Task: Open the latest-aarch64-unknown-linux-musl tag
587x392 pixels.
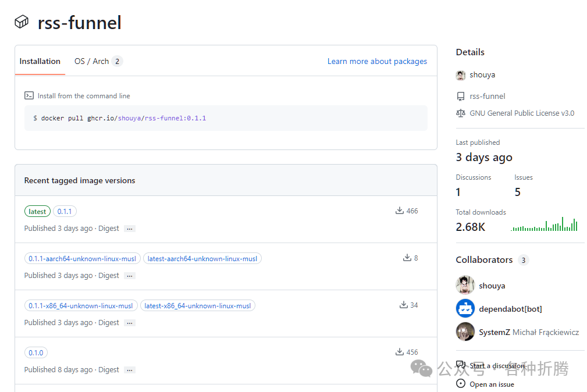Action: (202, 259)
